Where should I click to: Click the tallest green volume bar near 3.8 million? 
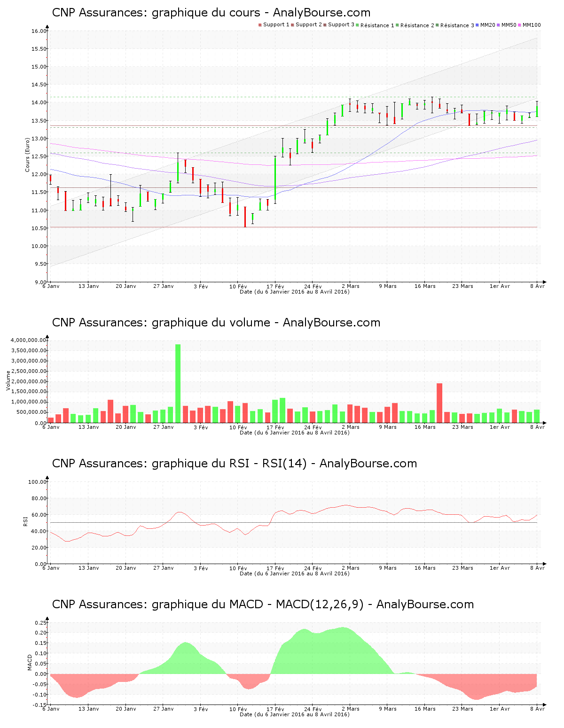click(x=178, y=383)
